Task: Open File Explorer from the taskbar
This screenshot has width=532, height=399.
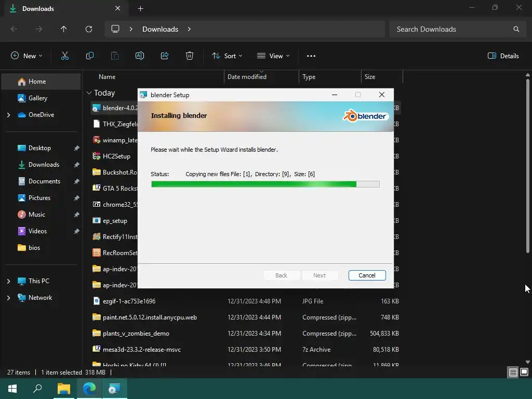Action: [63, 389]
